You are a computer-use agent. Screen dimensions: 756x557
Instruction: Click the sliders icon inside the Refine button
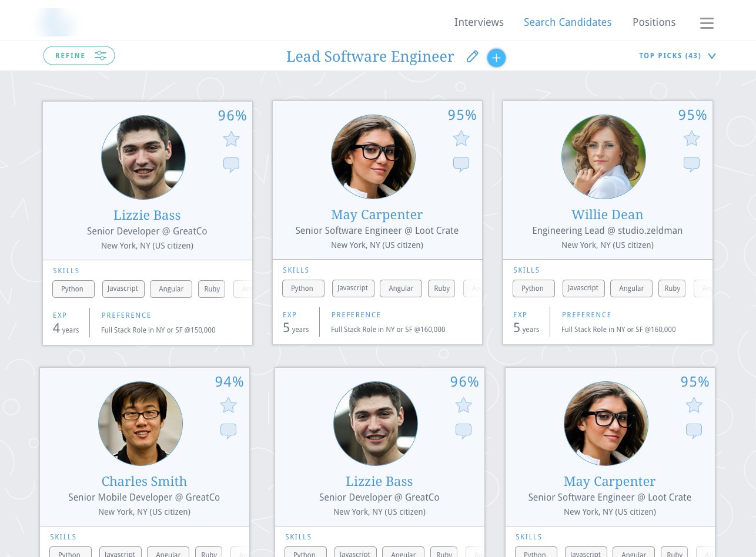(101, 56)
